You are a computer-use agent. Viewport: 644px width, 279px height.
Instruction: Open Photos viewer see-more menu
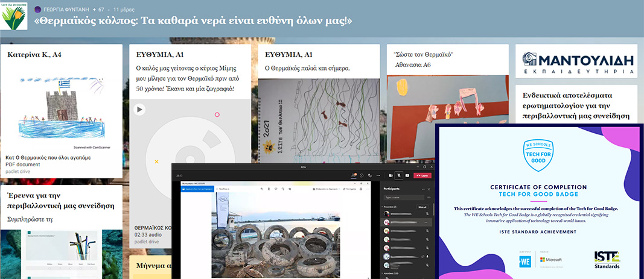point(367,189)
